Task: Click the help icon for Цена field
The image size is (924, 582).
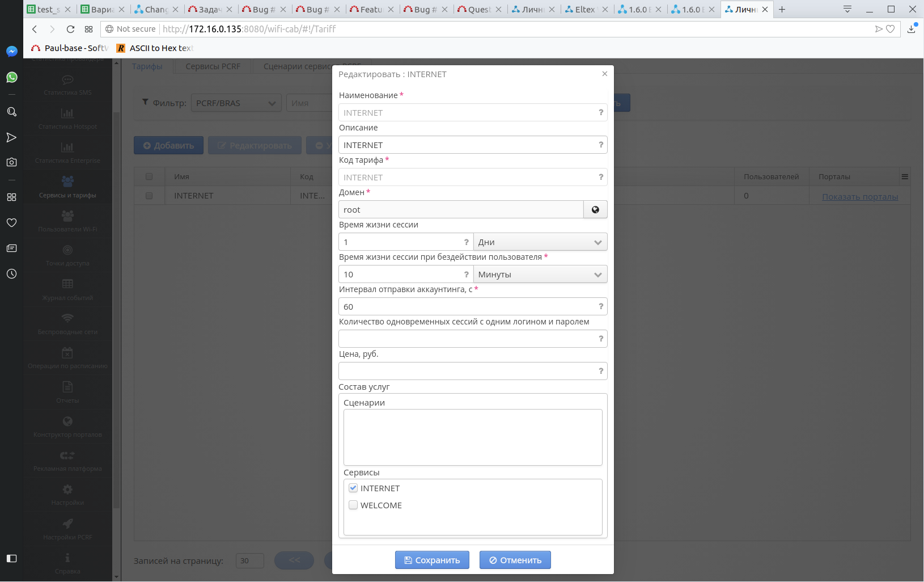Action: pyautogui.click(x=601, y=371)
